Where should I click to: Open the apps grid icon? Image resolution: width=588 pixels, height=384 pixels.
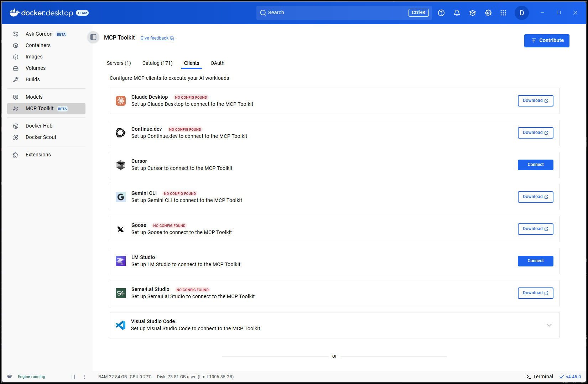503,13
